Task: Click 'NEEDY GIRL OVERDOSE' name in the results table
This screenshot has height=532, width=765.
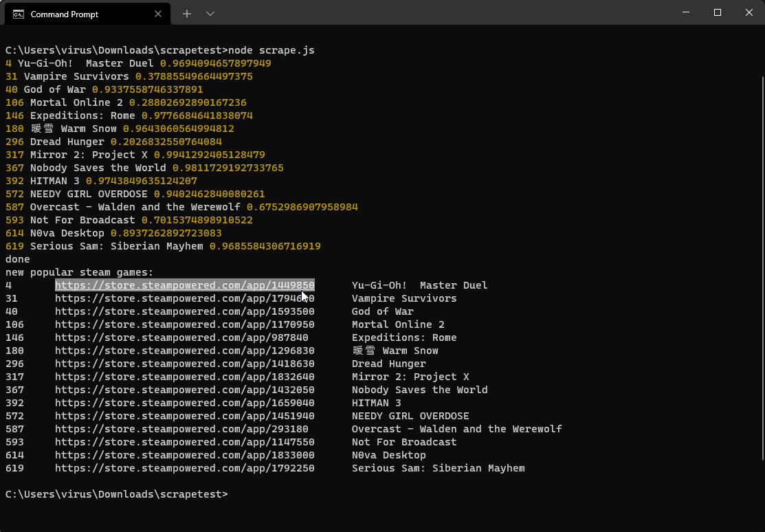Action: click(x=410, y=416)
